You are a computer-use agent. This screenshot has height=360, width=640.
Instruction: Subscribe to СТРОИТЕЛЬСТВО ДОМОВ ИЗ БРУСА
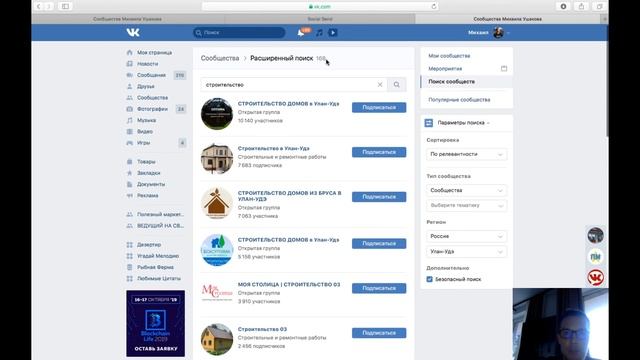pos(379,197)
